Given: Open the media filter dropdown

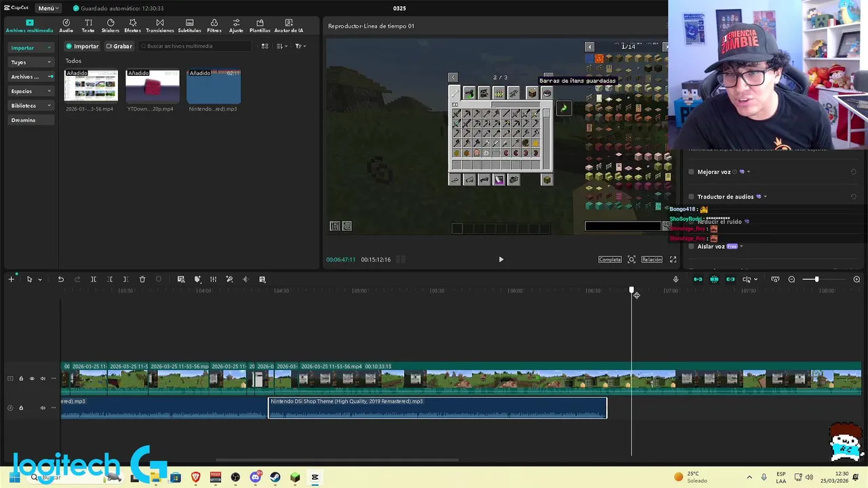Looking at the screenshot, I should pos(300,46).
